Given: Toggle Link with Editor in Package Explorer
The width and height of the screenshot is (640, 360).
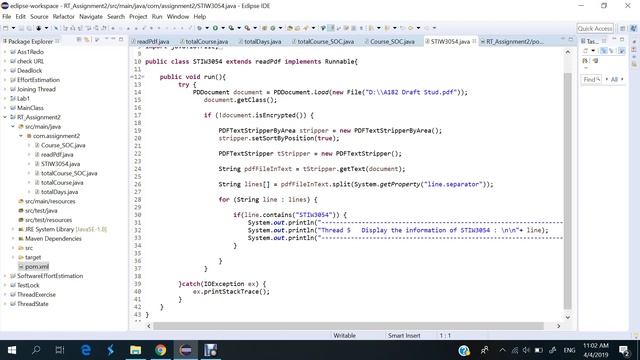Looking at the screenshot, I should point(87,40).
